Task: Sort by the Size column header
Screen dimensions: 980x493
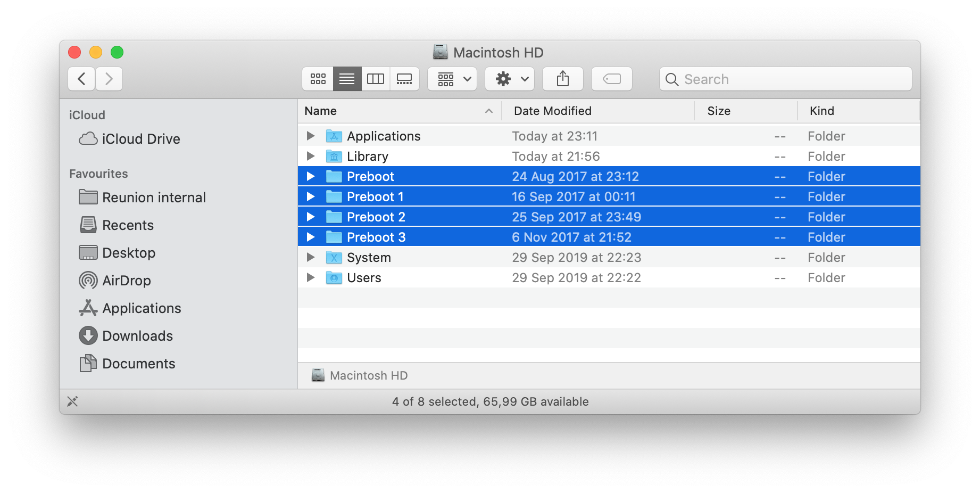Action: tap(746, 111)
